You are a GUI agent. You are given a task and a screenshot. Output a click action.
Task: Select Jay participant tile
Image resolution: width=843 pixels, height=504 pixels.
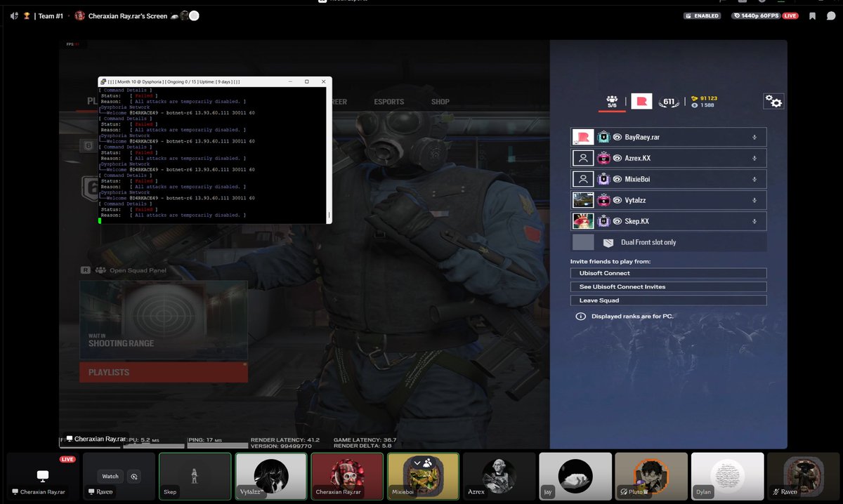[574, 476]
